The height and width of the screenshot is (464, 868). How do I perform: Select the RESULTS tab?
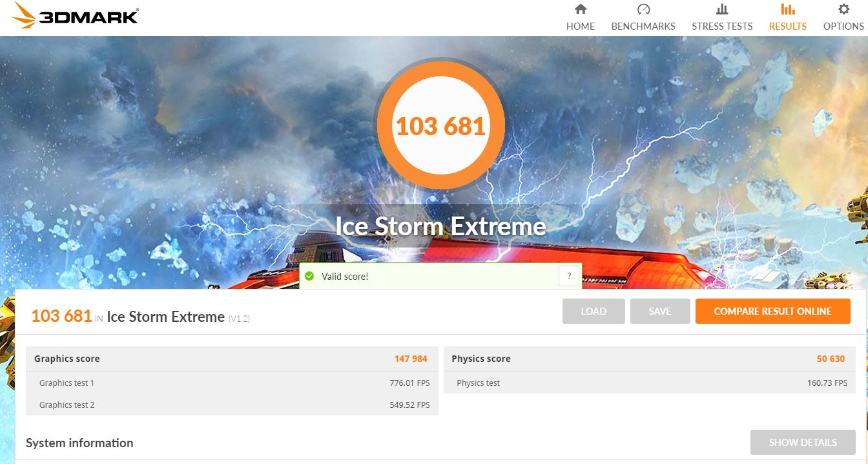[x=787, y=17]
